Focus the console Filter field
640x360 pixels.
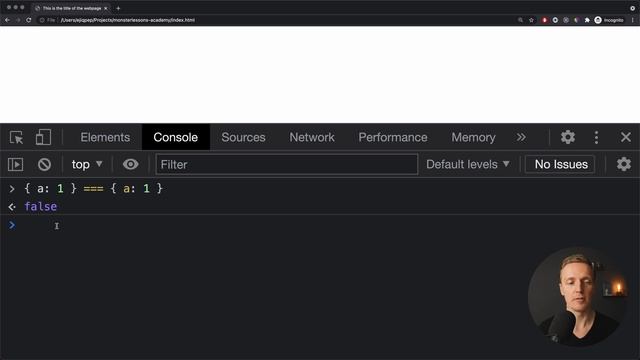[x=287, y=164]
